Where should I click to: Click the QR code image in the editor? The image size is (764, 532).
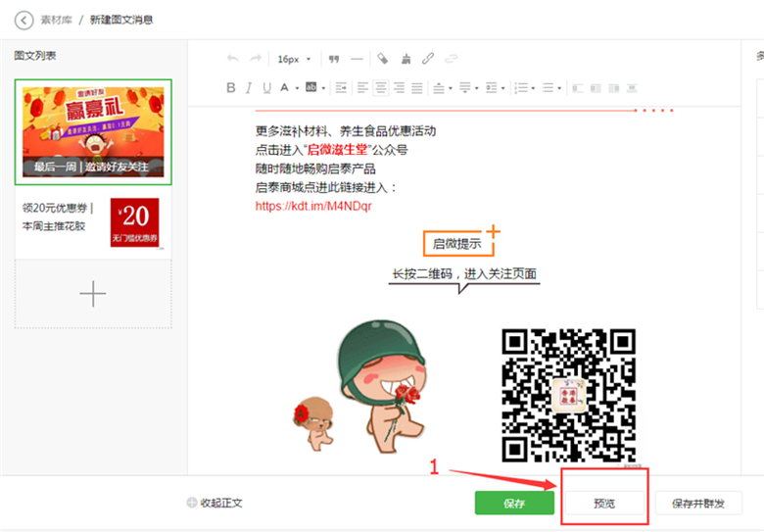(569, 395)
